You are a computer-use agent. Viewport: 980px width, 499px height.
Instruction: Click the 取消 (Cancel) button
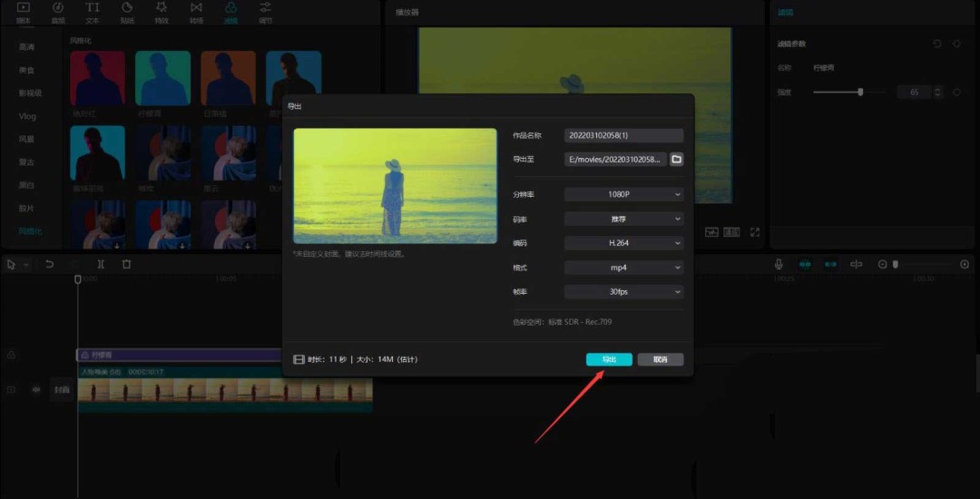pos(660,359)
